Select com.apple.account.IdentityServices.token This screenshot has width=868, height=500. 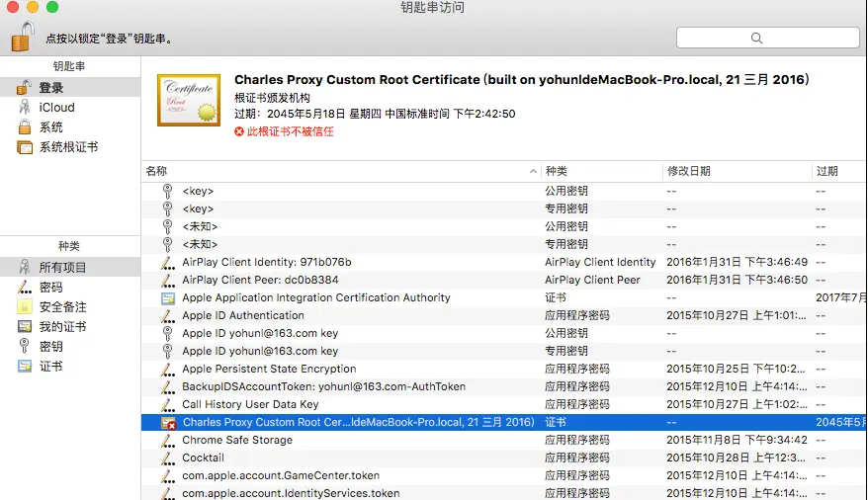coord(504,493)
